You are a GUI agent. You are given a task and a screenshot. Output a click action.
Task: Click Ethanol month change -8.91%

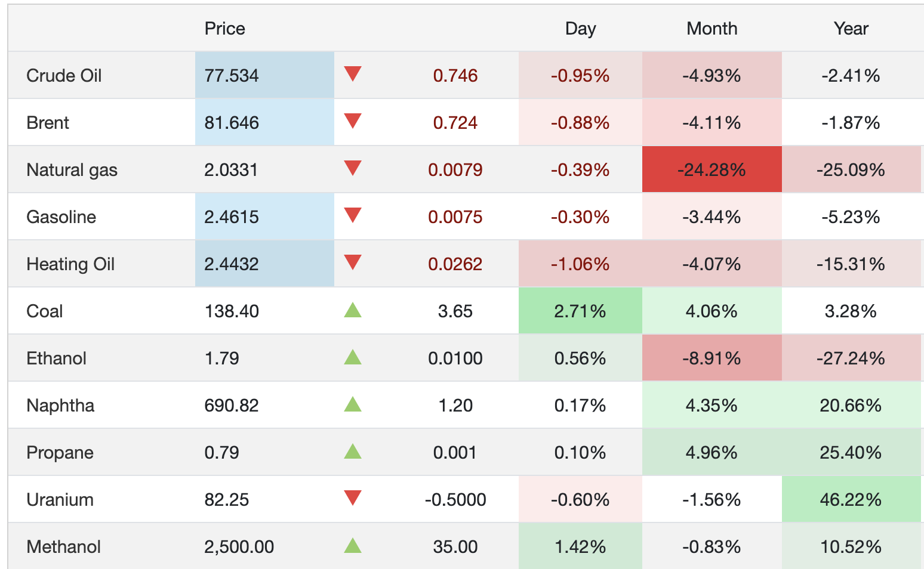[712, 358]
